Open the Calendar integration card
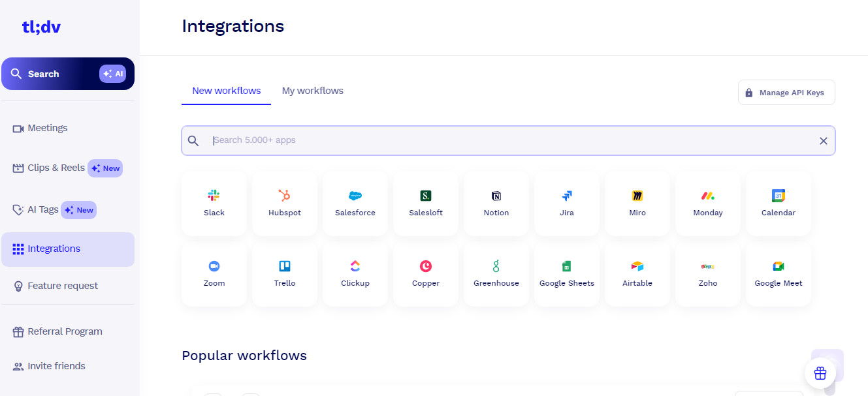 pos(779,204)
